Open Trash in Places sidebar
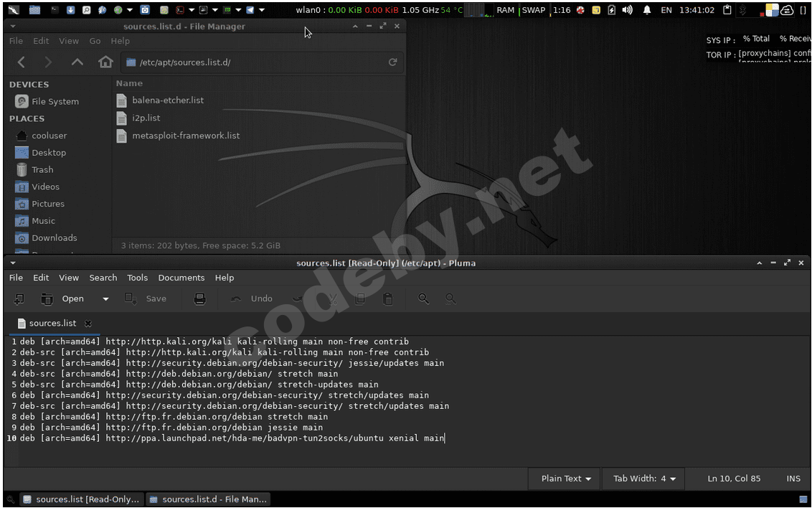The width and height of the screenshot is (812, 508). click(35, 170)
